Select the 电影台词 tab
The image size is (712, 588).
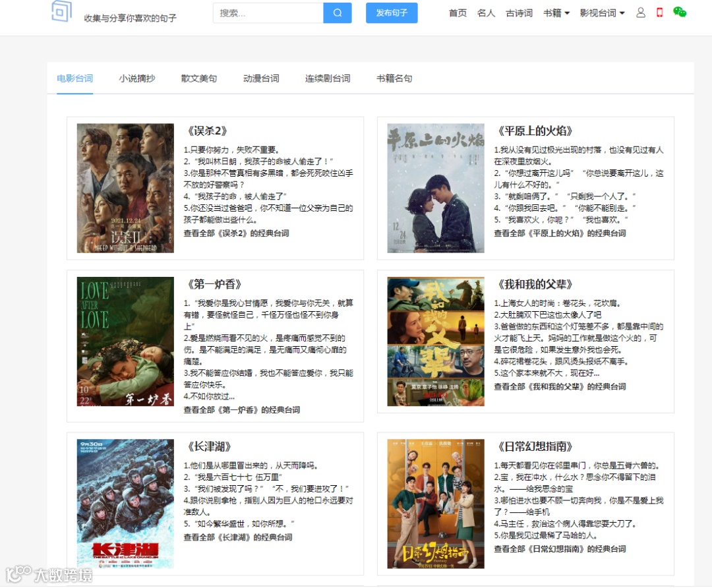75,78
